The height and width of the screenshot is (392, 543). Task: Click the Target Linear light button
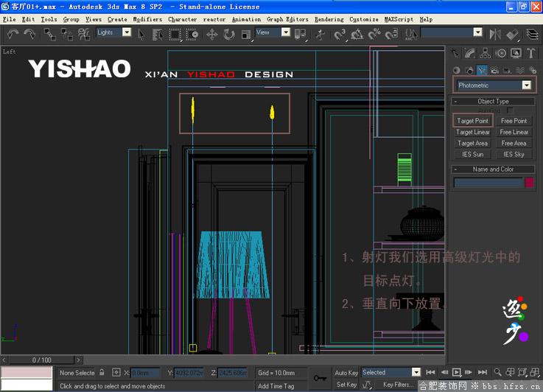tap(473, 132)
